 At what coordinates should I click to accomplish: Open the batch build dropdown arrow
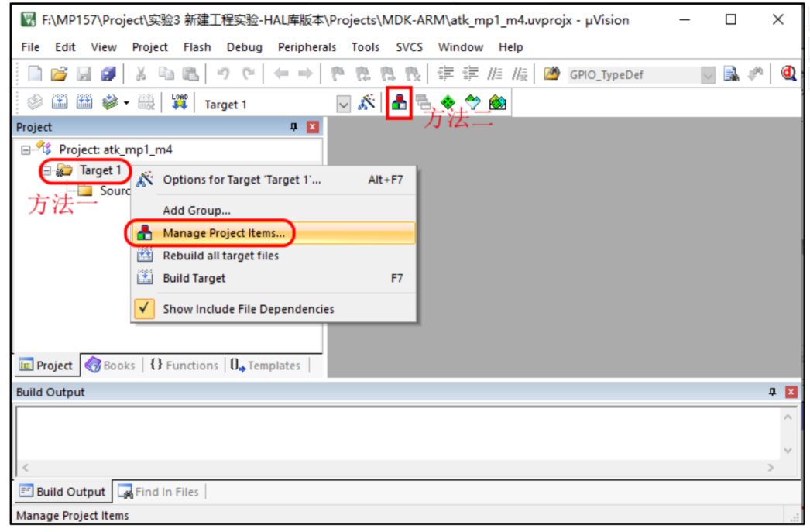(126, 103)
